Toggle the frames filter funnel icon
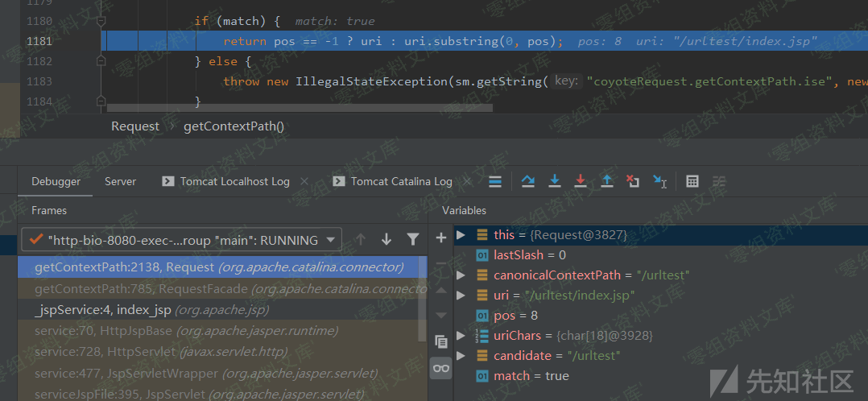868x401 pixels. point(412,239)
